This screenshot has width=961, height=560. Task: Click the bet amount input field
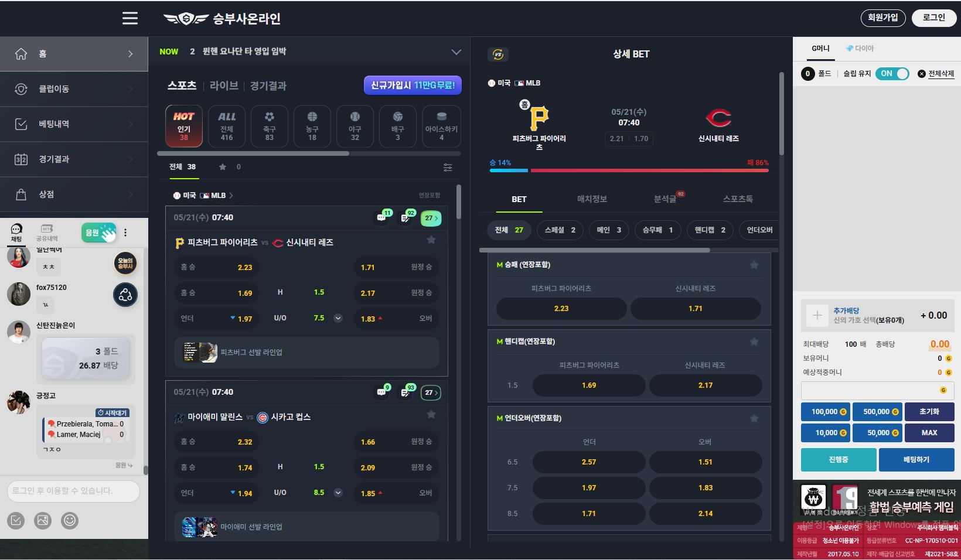pyautogui.click(x=877, y=391)
